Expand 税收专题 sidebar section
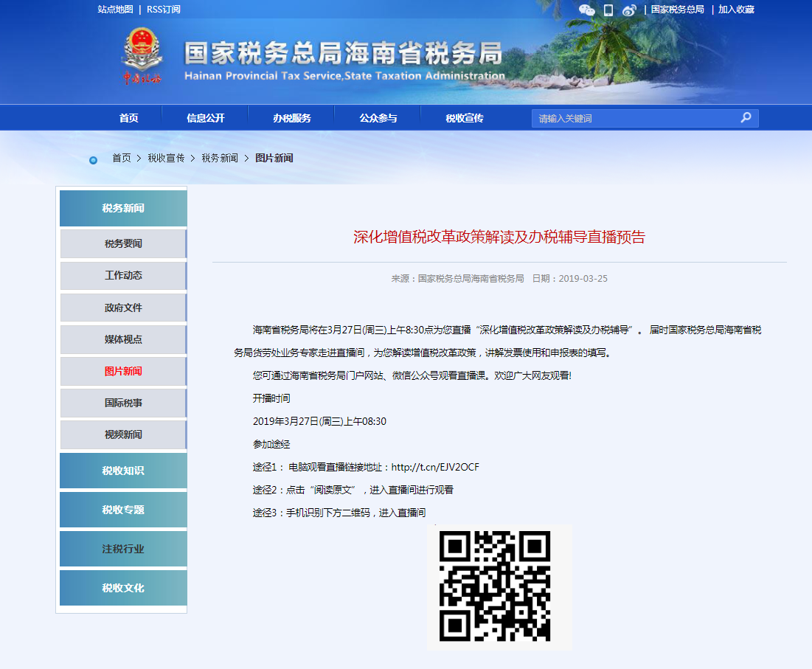Viewport: 812px width, 669px height. coord(123,510)
